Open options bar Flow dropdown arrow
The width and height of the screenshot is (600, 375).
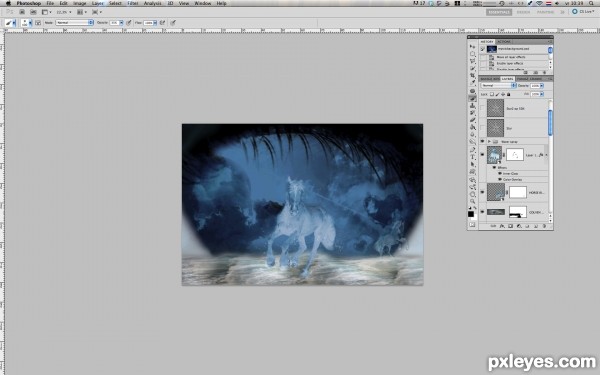click(155, 23)
